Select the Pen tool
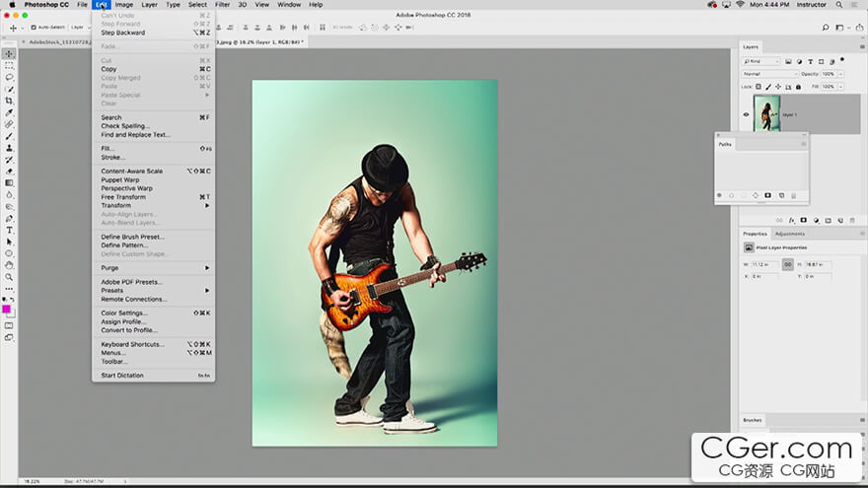 click(x=9, y=219)
